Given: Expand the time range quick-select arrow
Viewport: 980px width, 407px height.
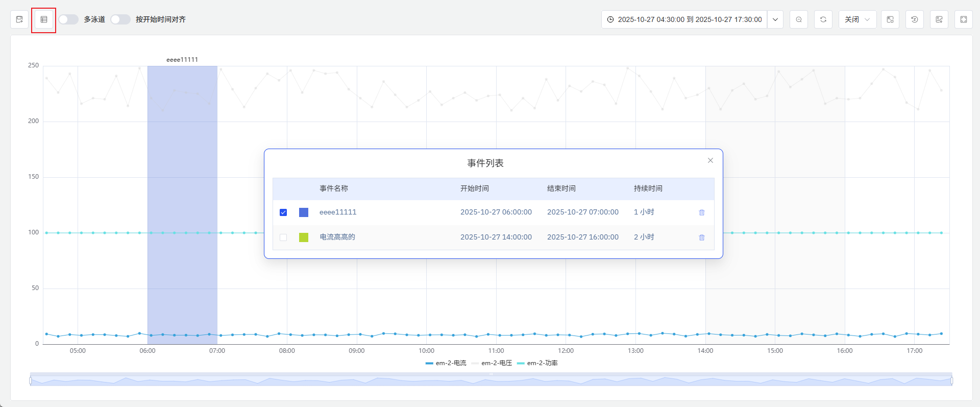Looking at the screenshot, I should pos(775,19).
